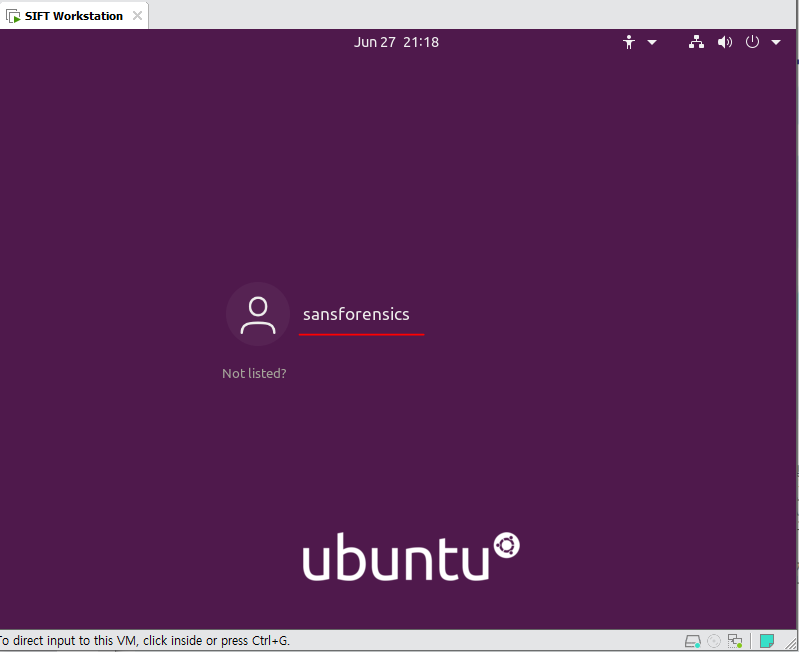Click the network adapter status icon
Image resolution: width=799 pixels, height=652 pixels.
pos(735,640)
